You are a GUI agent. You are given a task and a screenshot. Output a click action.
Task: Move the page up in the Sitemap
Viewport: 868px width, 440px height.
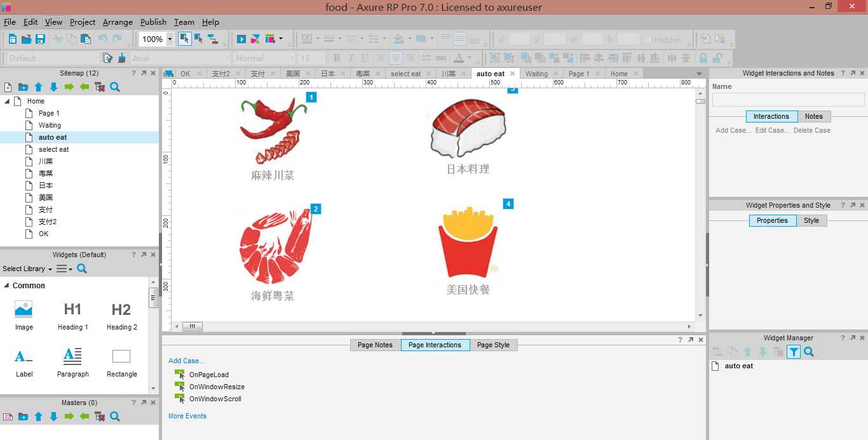[38, 87]
